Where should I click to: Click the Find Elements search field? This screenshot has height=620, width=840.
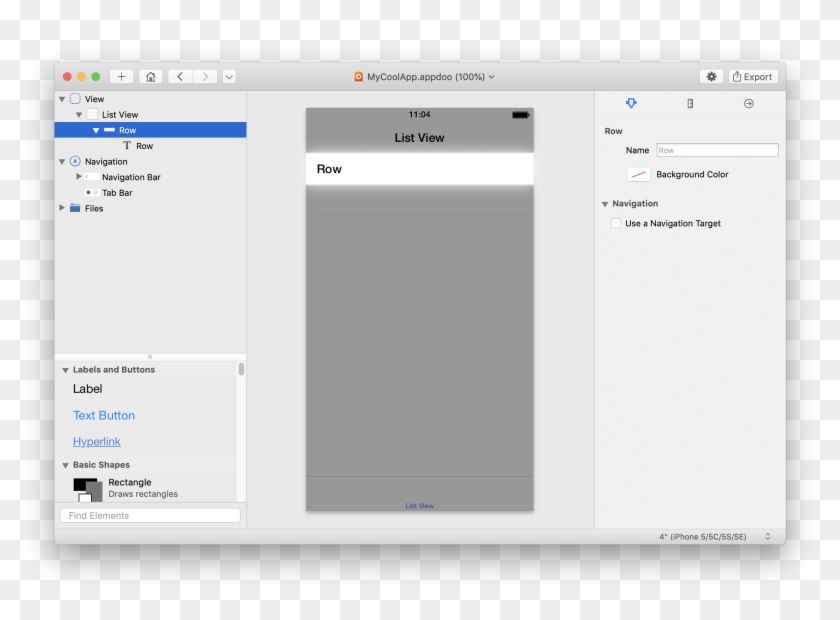point(150,516)
